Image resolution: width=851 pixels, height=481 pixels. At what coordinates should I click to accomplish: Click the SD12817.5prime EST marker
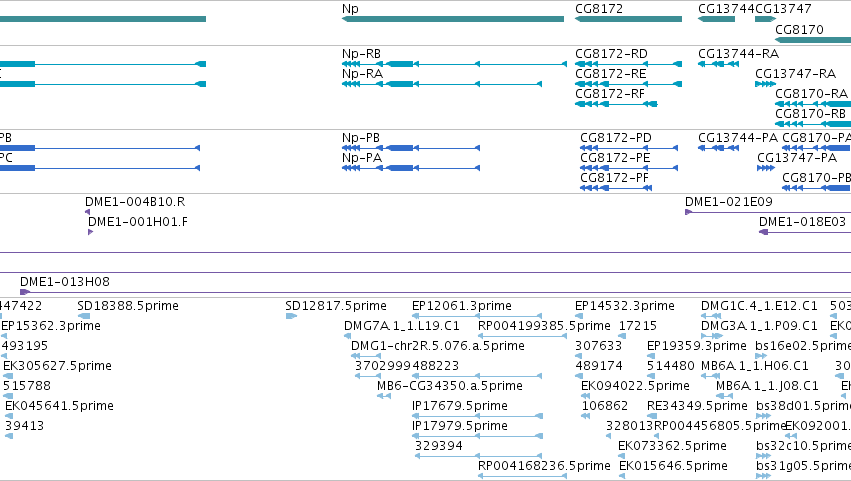point(291,316)
